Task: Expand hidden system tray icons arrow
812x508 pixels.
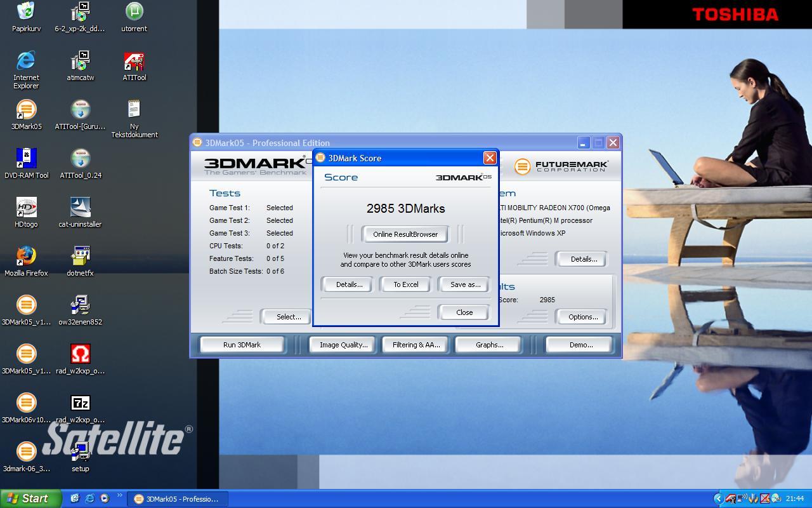Action: point(719,498)
